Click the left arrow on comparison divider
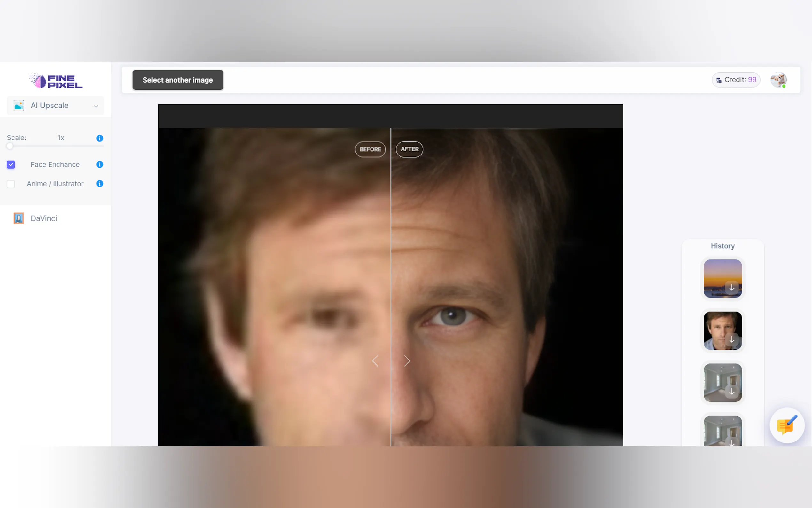Viewport: 812px width, 508px height. pyautogui.click(x=375, y=361)
